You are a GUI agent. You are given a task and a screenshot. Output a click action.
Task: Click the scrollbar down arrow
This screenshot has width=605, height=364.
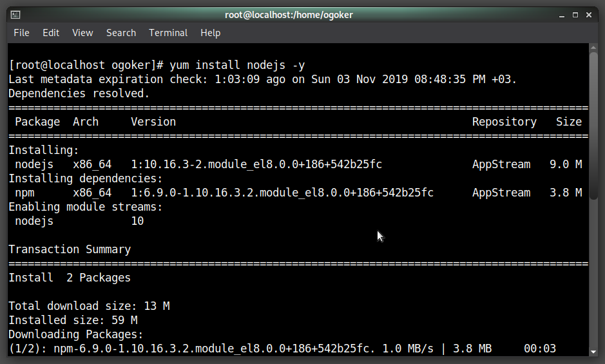click(593, 352)
